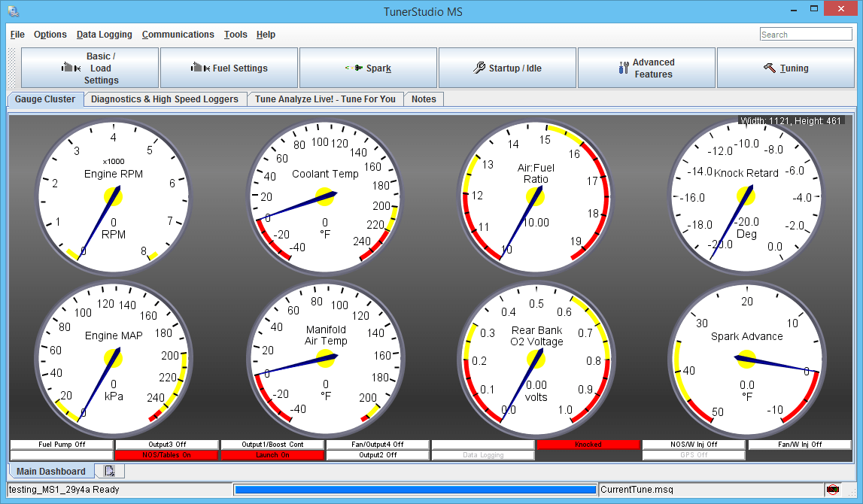Click the red Launch On indicator
This screenshot has width=863, height=504.
pos(272,455)
